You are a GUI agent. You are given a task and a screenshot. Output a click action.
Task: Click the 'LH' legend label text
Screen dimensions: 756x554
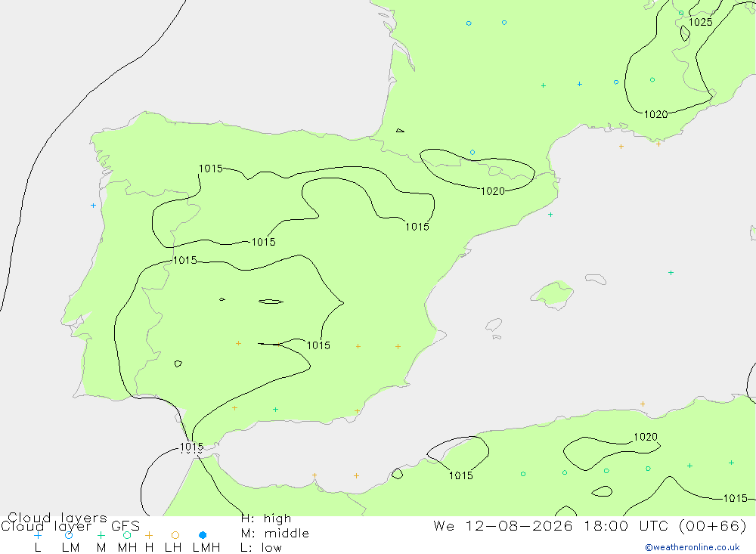(x=173, y=548)
